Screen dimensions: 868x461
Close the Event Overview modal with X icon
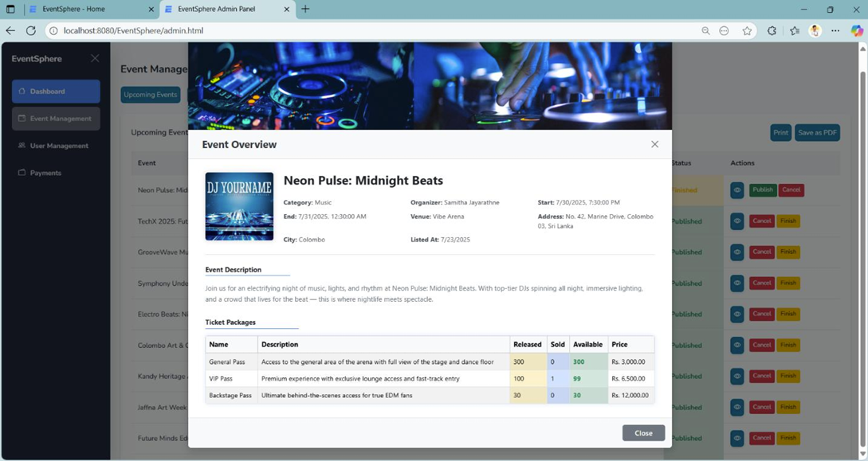(x=654, y=144)
